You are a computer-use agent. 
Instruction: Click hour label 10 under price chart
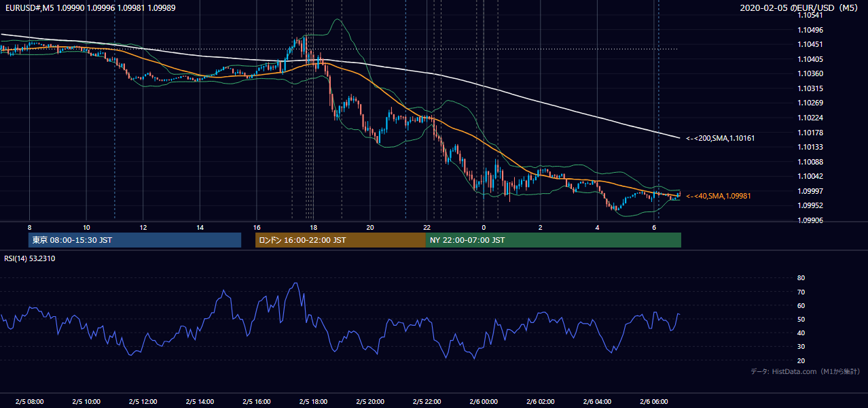86,227
